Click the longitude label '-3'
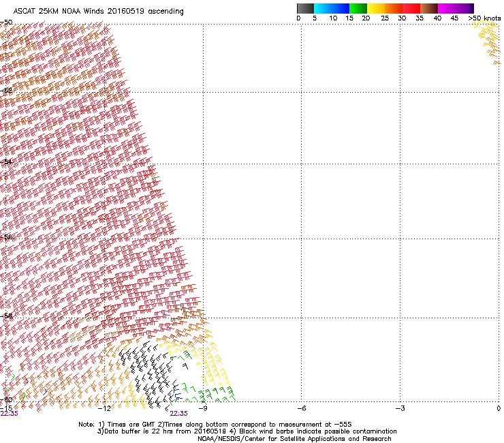Image resolution: width=504 pixels, height=443 pixels. coord(400,408)
